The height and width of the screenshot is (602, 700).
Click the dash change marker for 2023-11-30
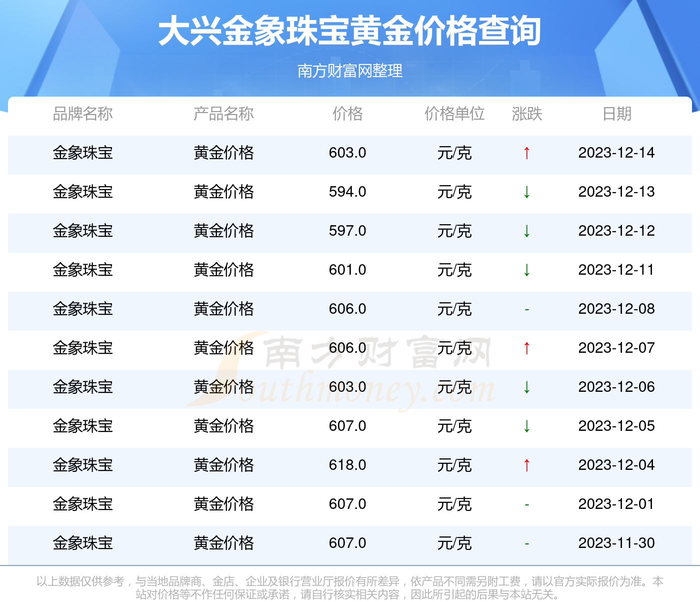click(x=526, y=543)
